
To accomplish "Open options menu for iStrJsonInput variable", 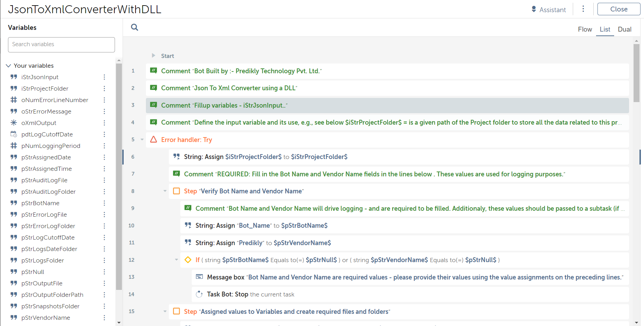I will (x=104, y=77).
